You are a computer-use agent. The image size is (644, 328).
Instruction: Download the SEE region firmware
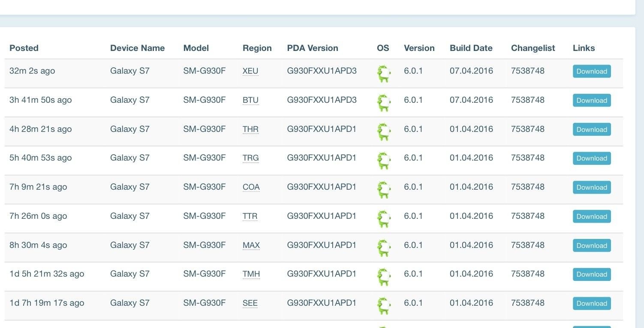tap(592, 304)
